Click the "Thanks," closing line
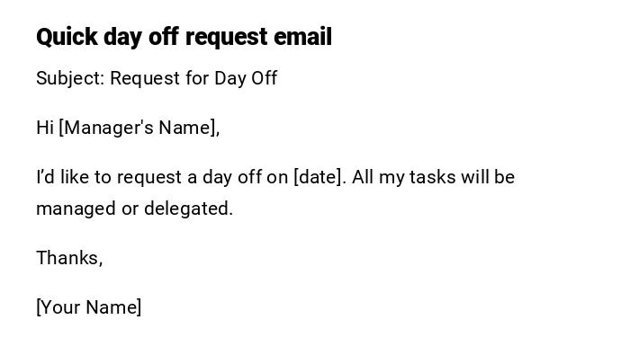The width and height of the screenshot is (630, 364). 69,258
